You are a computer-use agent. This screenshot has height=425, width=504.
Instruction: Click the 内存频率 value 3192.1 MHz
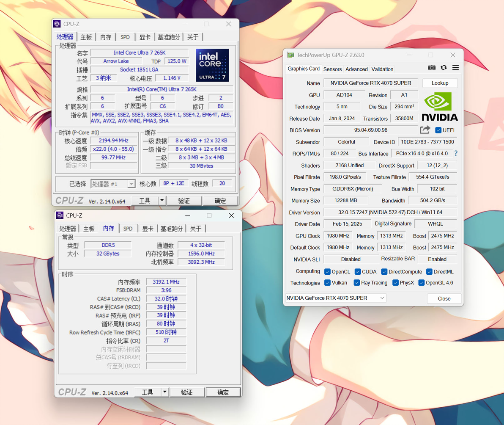pyautogui.click(x=166, y=282)
